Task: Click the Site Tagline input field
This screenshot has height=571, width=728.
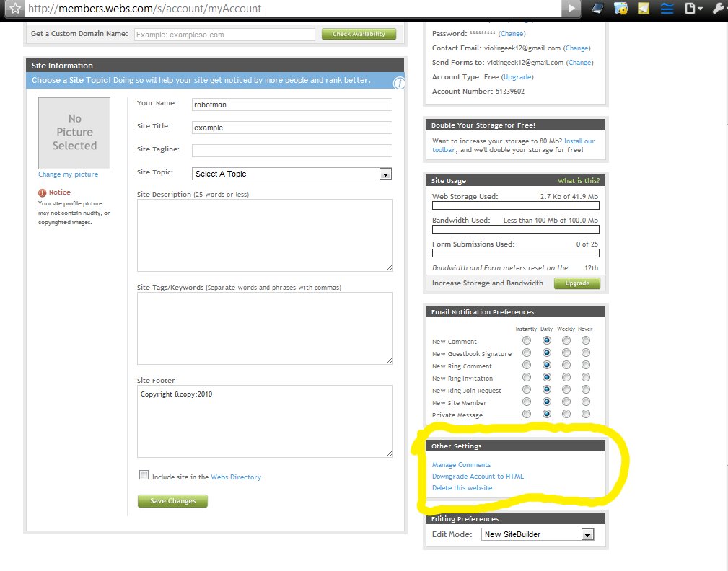Action: click(x=291, y=151)
